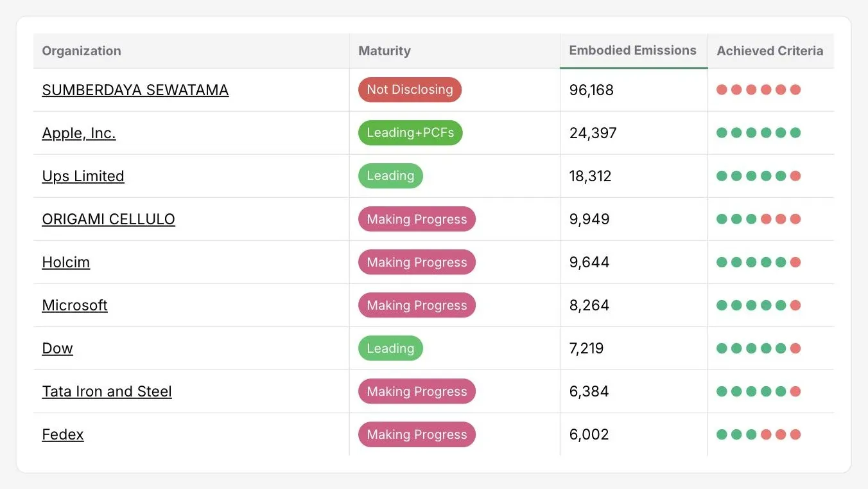Open the Apple, Inc. organization link
The height and width of the screenshot is (489, 868).
[x=79, y=133]
